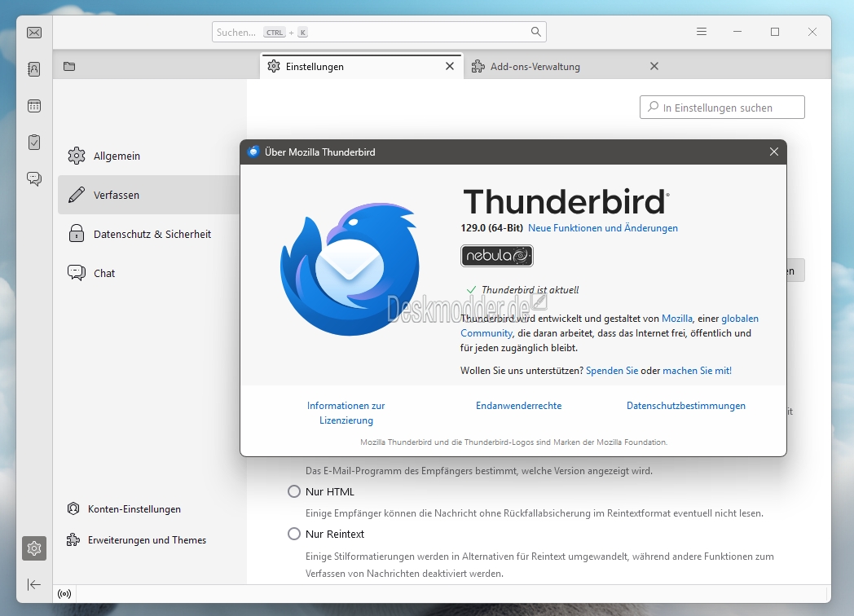Click the Spenden Sie link

(612, 371)
